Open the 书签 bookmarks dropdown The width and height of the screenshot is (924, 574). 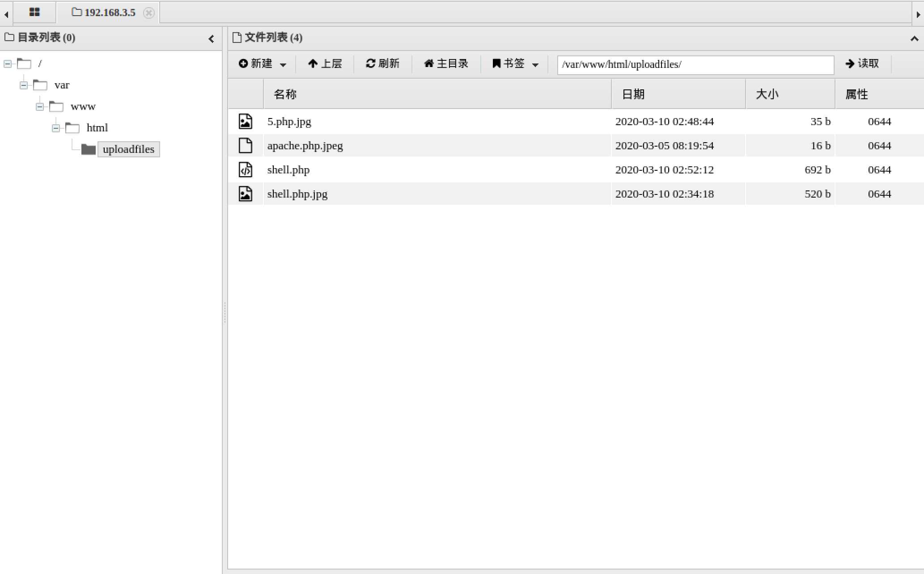coord(515,64)
